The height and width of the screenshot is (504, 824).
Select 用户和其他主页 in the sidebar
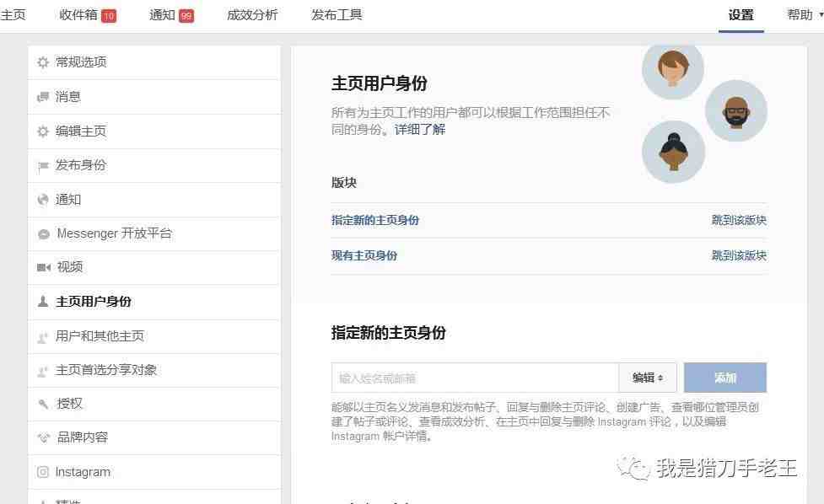pos(100,335)
